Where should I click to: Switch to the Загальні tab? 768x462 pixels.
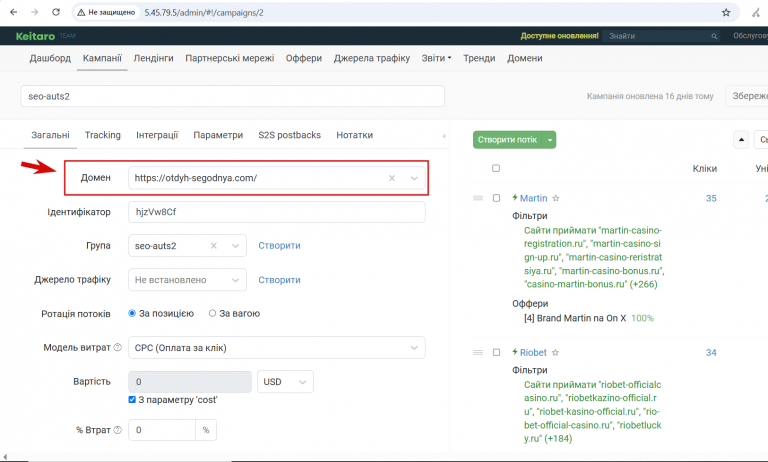(50, 135)
